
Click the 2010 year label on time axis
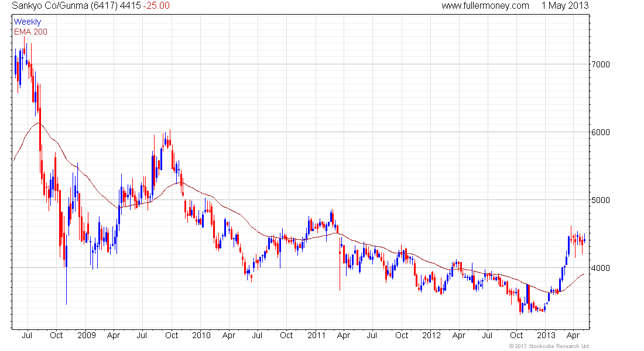click(x=201, y=335)
